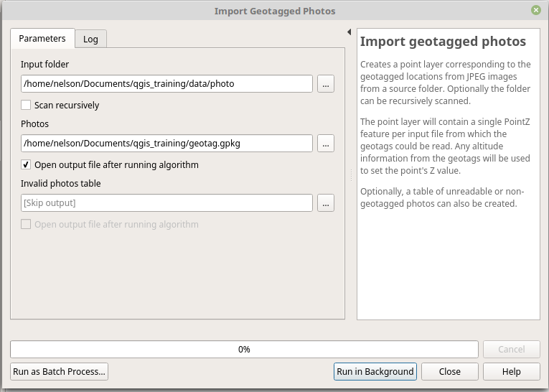The image size is (549, 392).
Task: Click the Skip output field for Invalid photos
Action: (x=166, y=203)
